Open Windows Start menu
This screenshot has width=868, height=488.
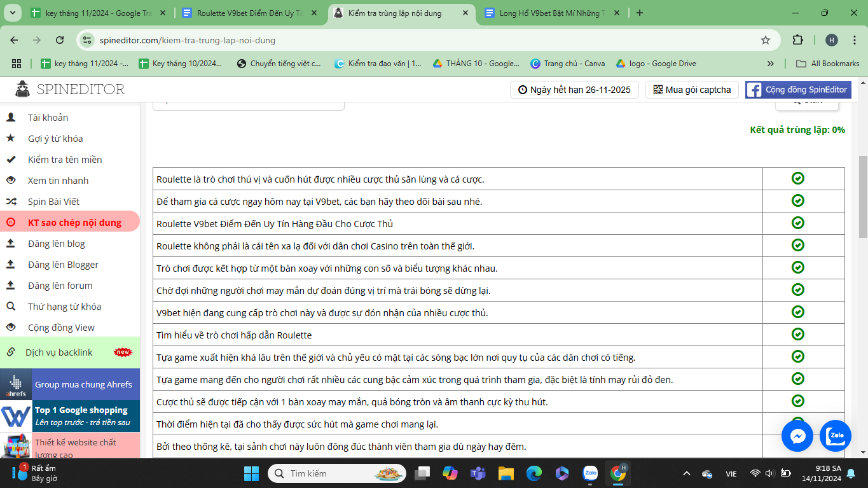pos(252,473)
